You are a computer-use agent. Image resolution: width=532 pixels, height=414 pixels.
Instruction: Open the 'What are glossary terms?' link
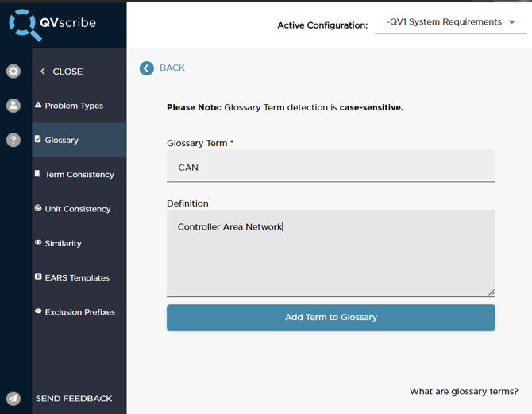[x=464, y=392]
